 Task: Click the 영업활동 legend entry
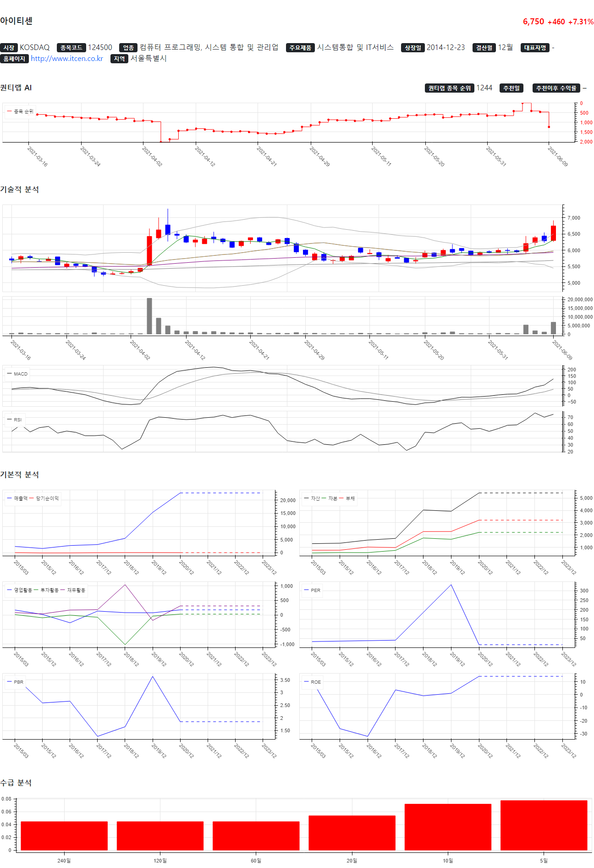pyautogui.click(x=20, y=590)
